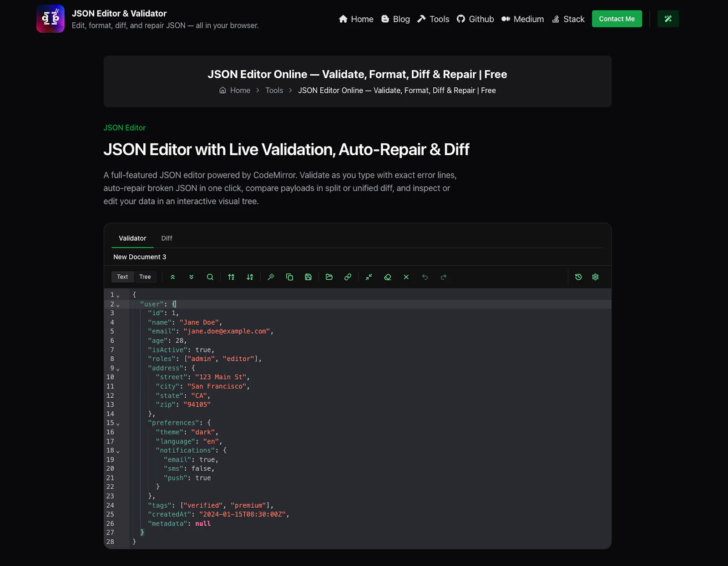The height and width of the screenshot is (566, 728).
Task: Click the "San Francisco" value on line 11
Action: pos(217,386)
